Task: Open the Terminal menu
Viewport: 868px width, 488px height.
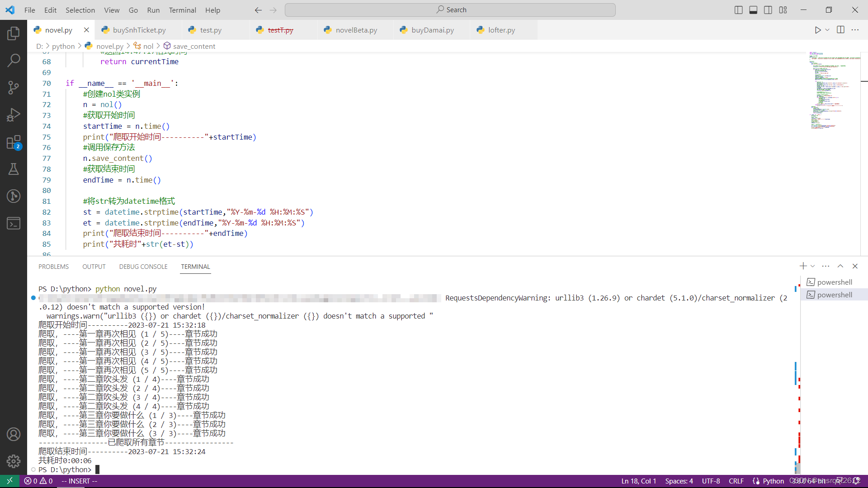Action: tap(182, 10)
